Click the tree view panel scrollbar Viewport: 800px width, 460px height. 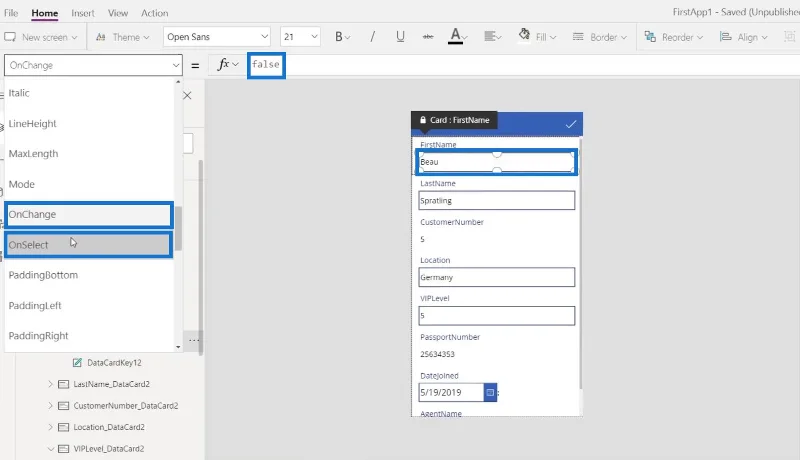tap(201, 258)
